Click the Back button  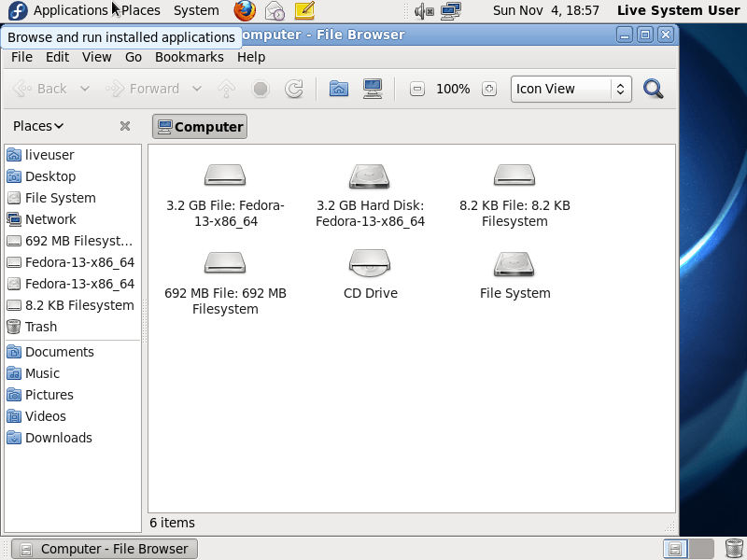coord(40,89)
